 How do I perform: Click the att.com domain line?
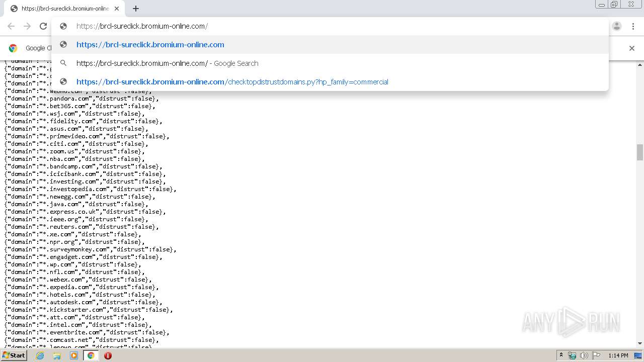74,317
